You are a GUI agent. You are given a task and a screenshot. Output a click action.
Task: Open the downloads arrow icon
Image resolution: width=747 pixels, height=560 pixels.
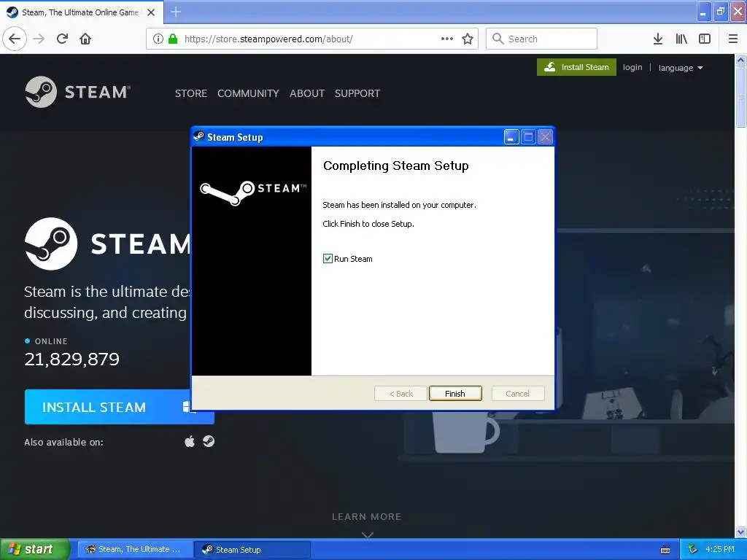657,39
